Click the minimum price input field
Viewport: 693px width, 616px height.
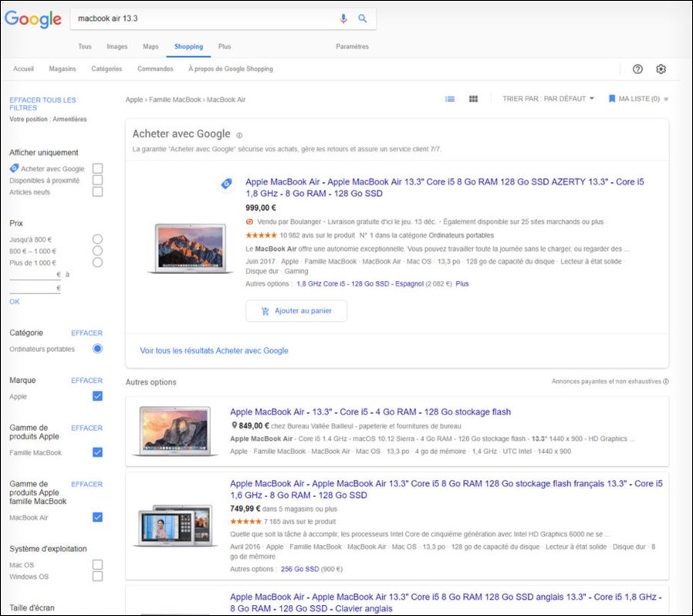pos(35,275)
